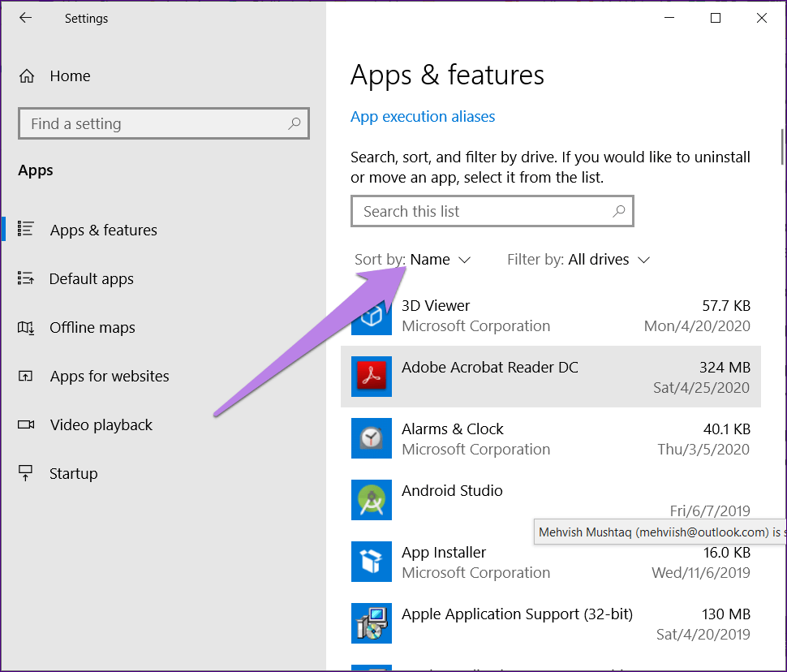The height and width of the screenshot is (672, 787).
Task: Click the 3D Viewer app icon
Action: pos(372,315)
